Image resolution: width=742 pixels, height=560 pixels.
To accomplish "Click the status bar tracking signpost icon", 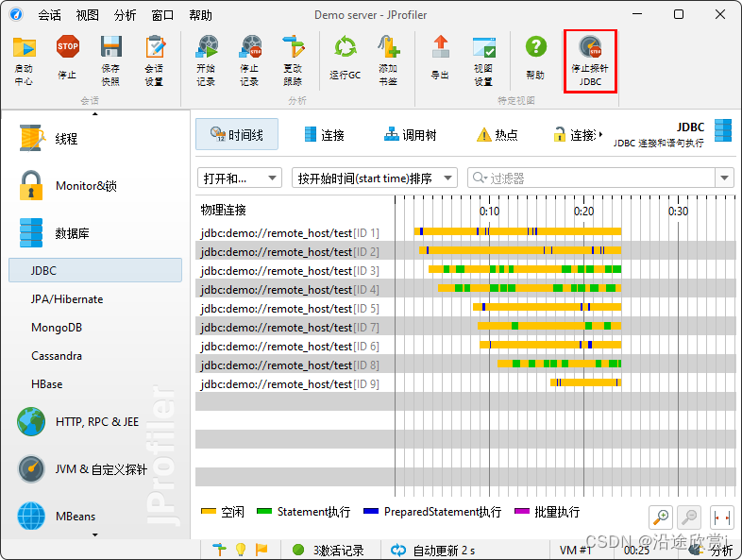I will click(219, 549).
